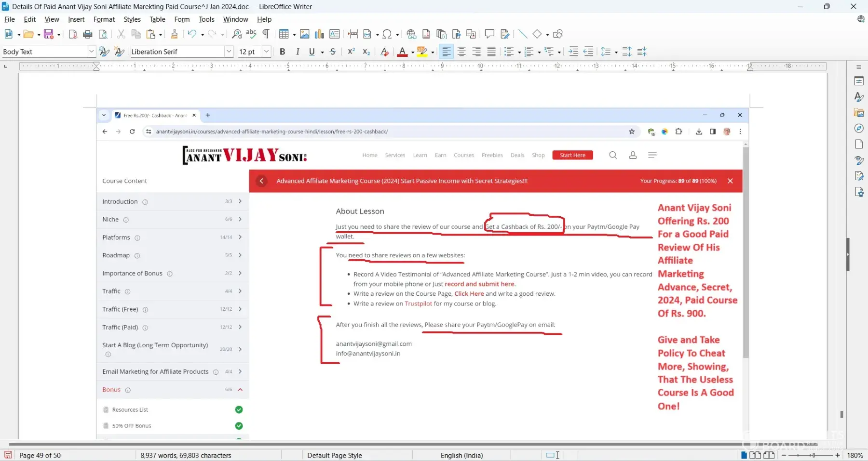This screenshot has width=868, height=461.
Task: Click the Insert Chart icon
Action: tap(319, 34)
